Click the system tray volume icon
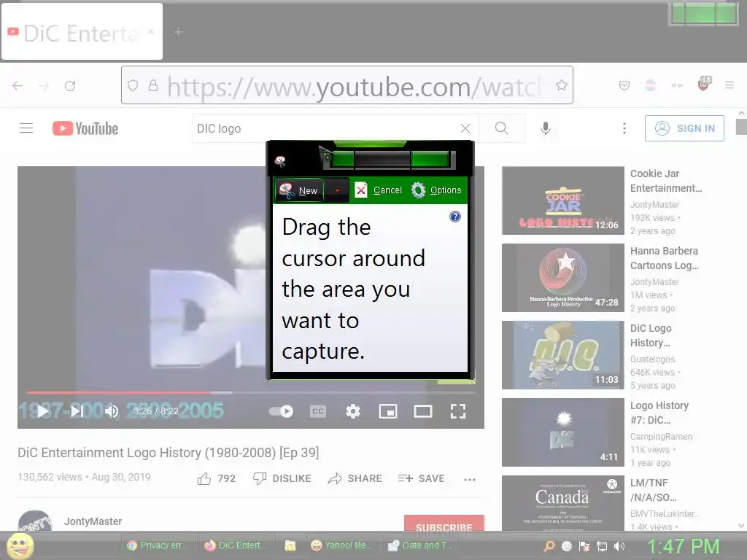The height and width of the screenshot is (560, 747). pos(619,546)
